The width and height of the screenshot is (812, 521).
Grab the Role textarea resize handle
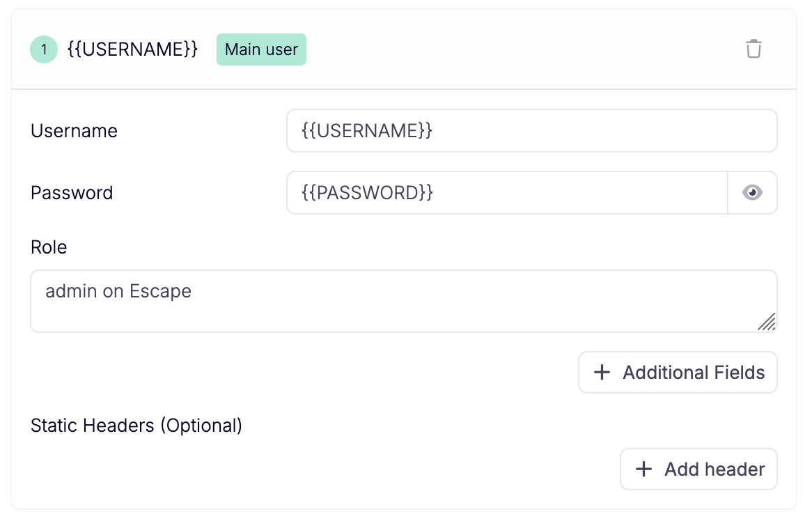[x=767, y=322]
